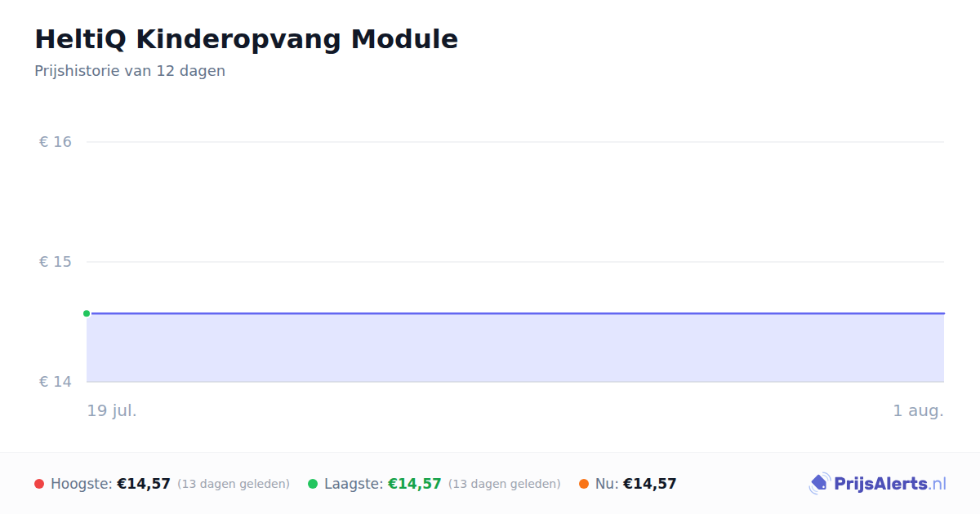Click the PrijsAlerts price tag logo icon
This screenshot has width=980, height=514.
pyautogui.click(x=819, y=484)
